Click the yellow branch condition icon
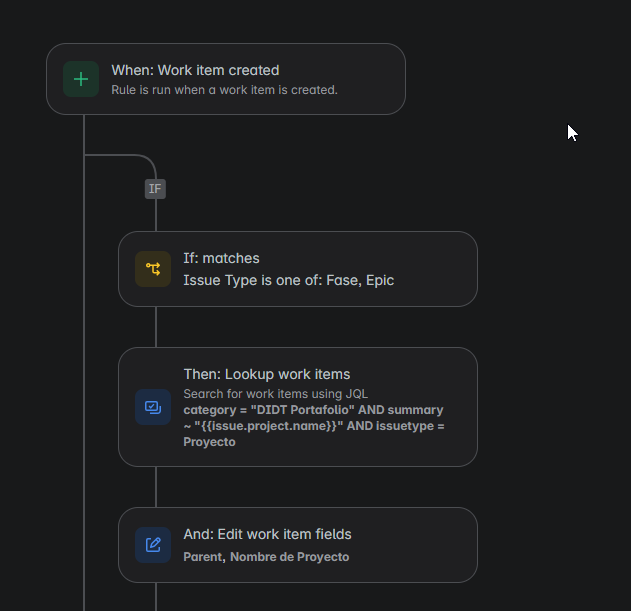This screenshot has width=631, height=611. 153,269
